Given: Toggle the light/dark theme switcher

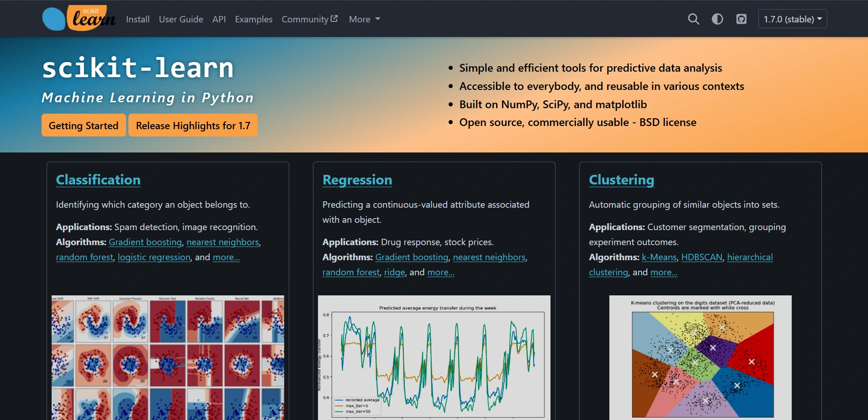Looking at the screenshot, I should click(717, 19).
